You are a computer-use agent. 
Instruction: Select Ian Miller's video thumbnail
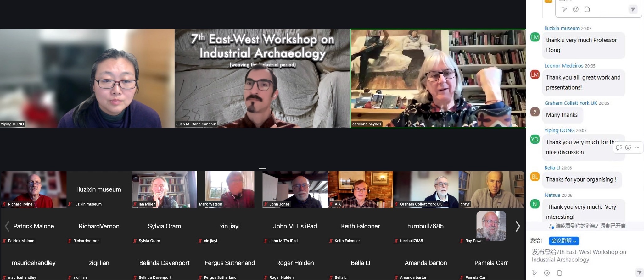click(x=165, y=189)
